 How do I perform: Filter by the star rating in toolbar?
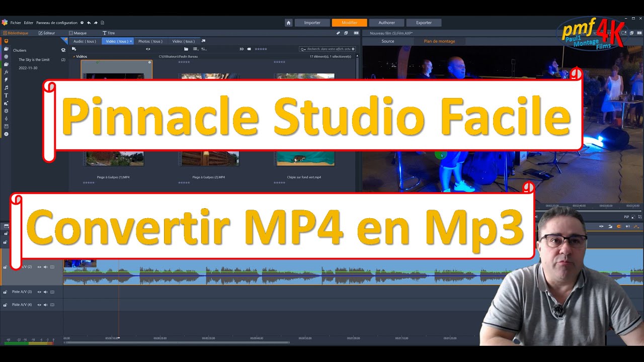coord(261,49)
